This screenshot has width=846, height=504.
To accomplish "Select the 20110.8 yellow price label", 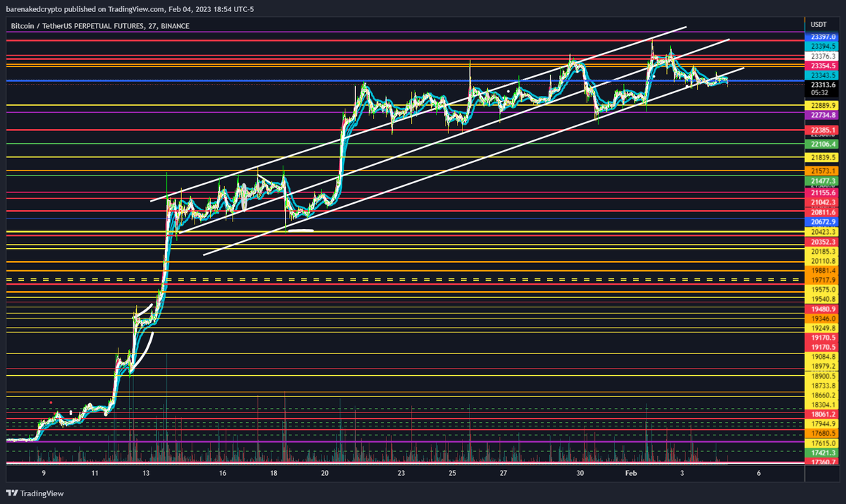I will click(823, 261).
